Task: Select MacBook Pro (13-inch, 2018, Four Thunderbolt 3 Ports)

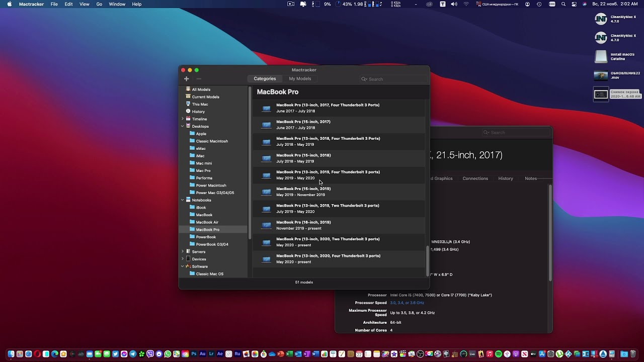Action: (340, 141)
